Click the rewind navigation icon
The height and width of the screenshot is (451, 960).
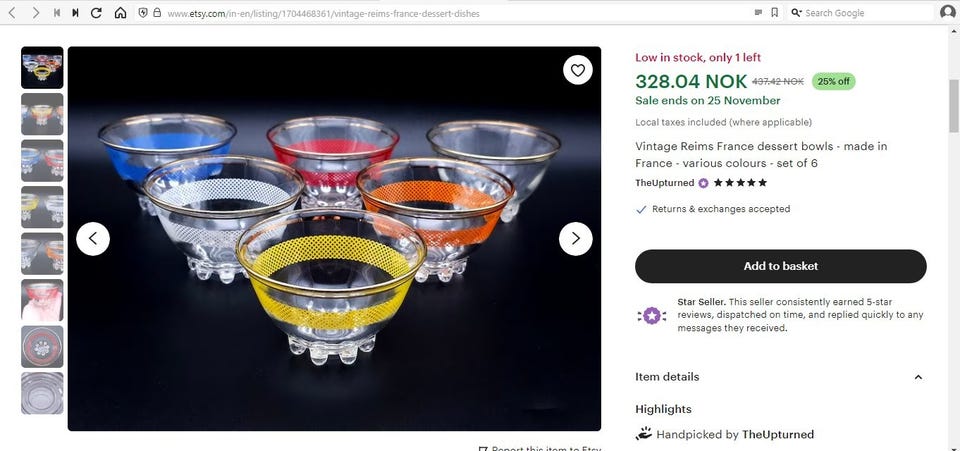(x=56, y=13)
